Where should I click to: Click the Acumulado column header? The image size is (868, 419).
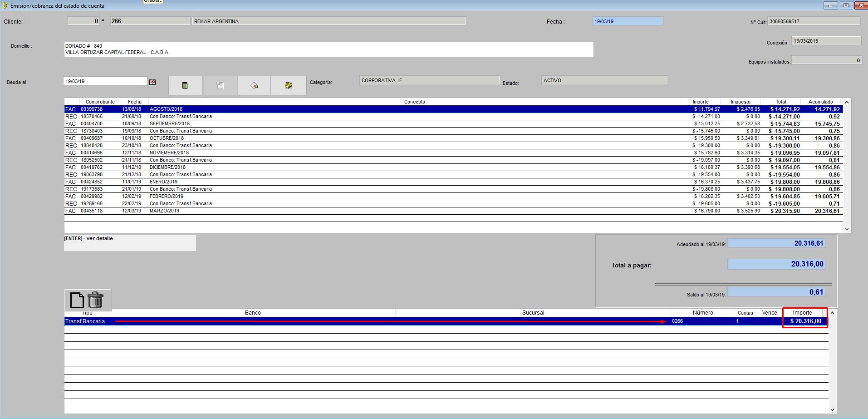pos(820,102)
